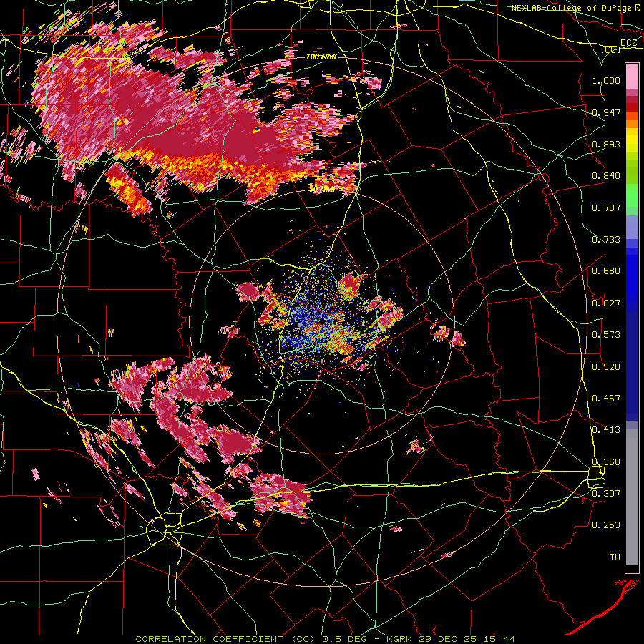Click the KGRK station identifier
The height and width of the screenshot is (644, 644).
[401, 639]
